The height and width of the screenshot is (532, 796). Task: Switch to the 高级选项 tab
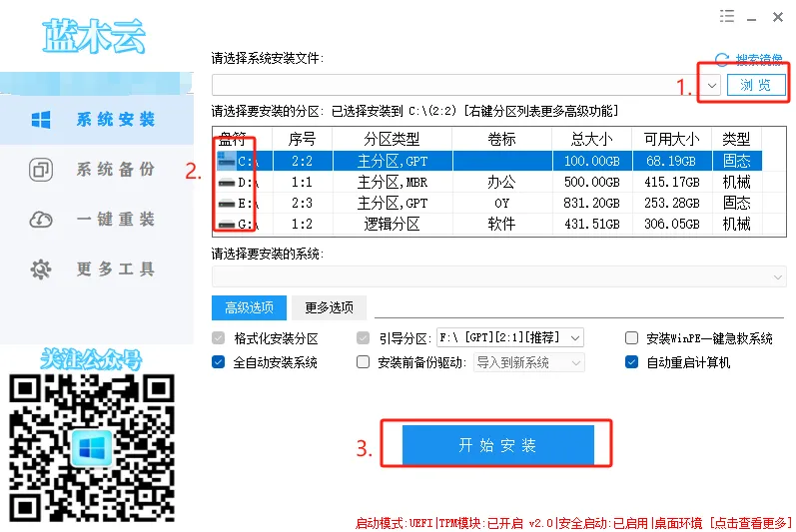pos(250,307)
